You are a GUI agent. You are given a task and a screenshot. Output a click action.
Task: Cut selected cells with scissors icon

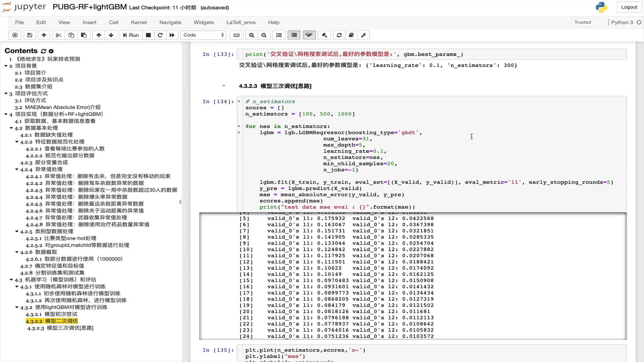tap(58, 35)
